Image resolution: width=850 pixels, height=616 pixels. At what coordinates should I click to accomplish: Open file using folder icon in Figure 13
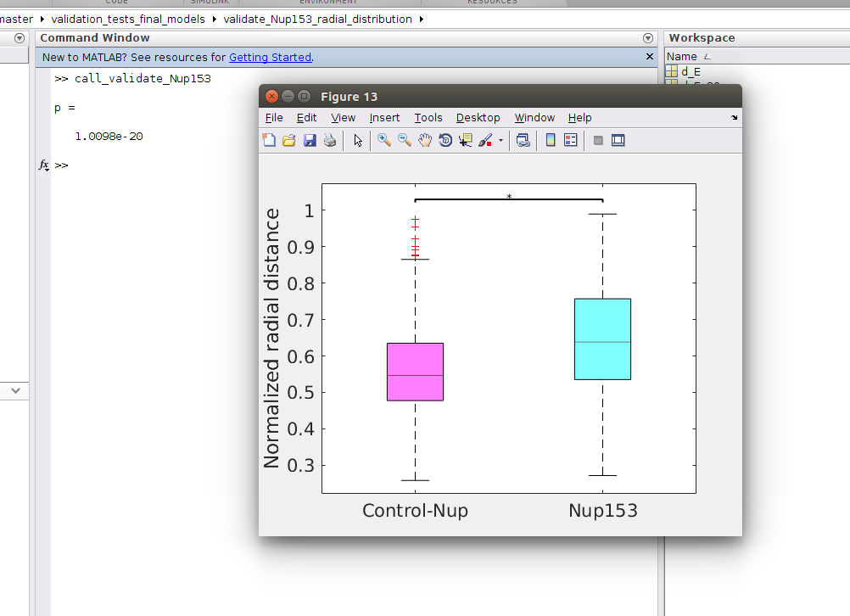tap(289, 141)
